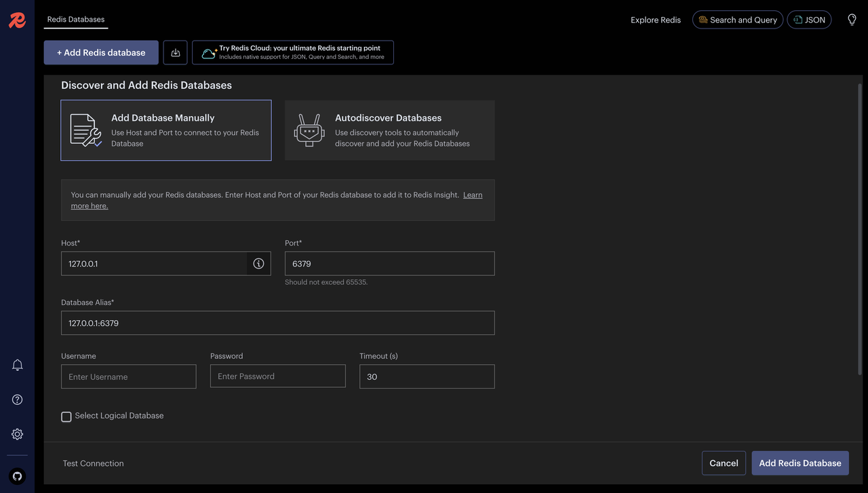The width and height of the screenshot is (868, 493).
Task: Click Test Connection
Action: pyautogui.click(x=93, y=463)
